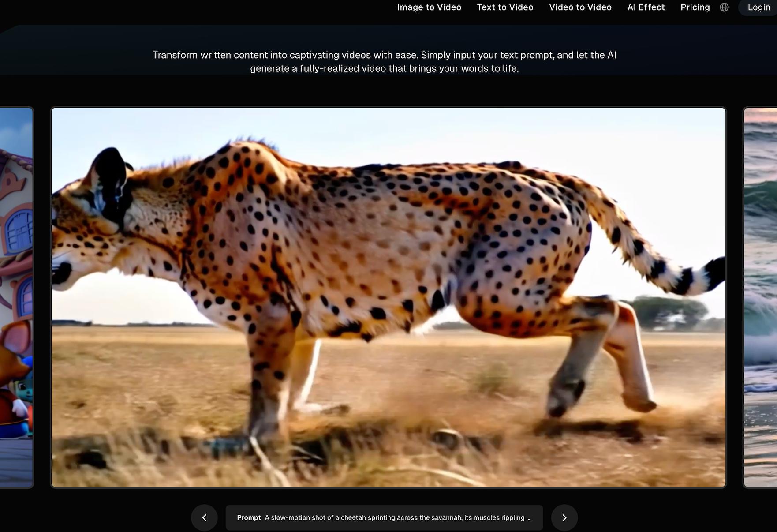Show previous example with left arrow
Viewport: 777px width, 532px height.
pyautogui.click(x=204, y=517)
